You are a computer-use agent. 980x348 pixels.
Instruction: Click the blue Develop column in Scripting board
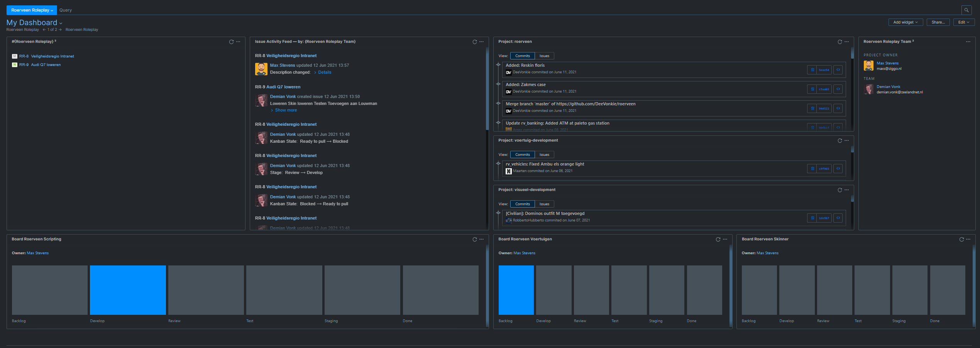point(128,290)
